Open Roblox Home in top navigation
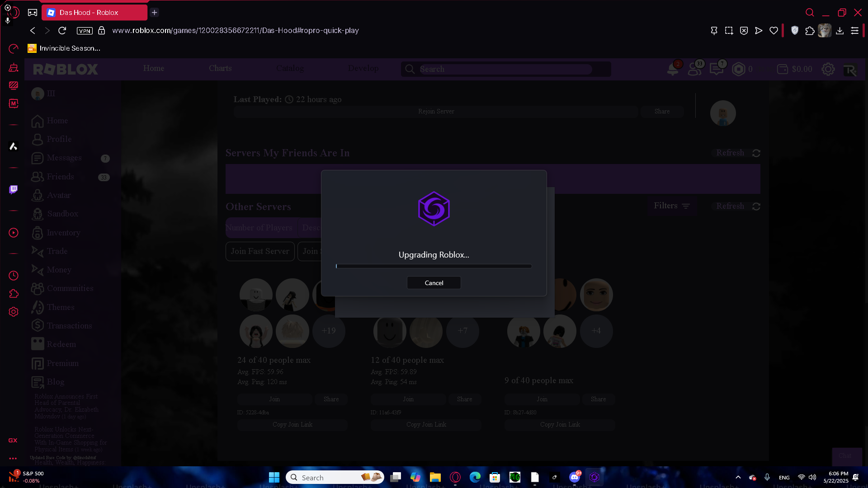 154,68
